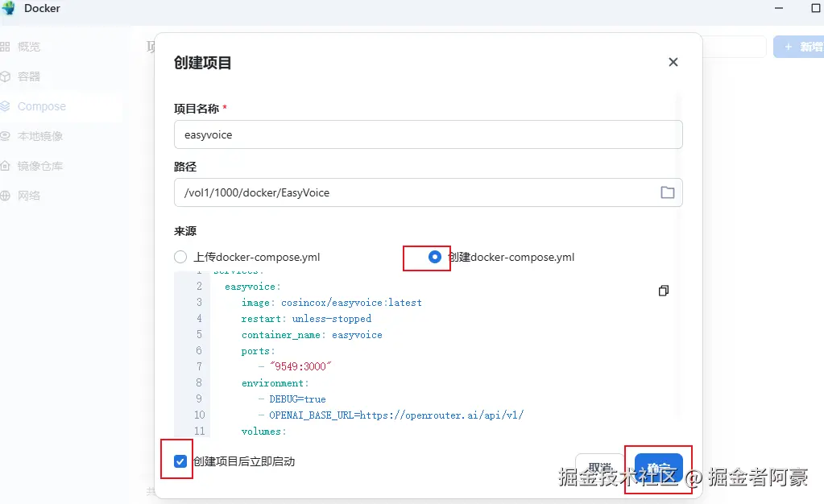
Task: Open 容器 in the Docker sidebar
Action: [28, 76]
